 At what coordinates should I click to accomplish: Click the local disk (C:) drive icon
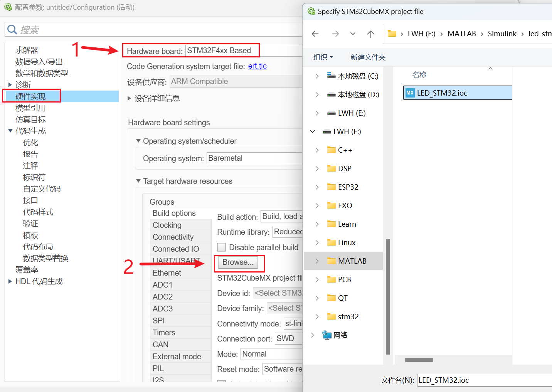coord(331,76)
